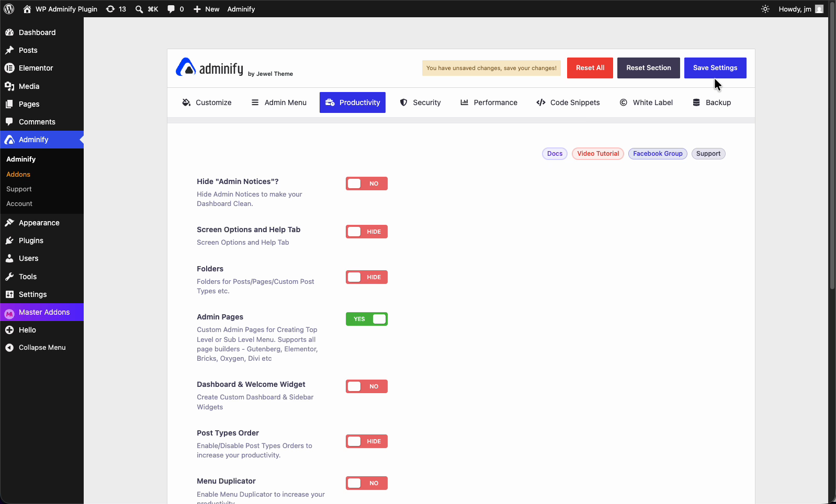Click the Save Settings button
This screenshot has width=836, height=504.
click(x=715, y=68)
